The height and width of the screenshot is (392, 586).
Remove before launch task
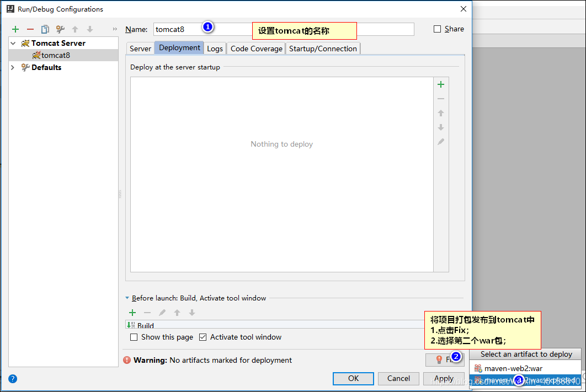[147, 313]
